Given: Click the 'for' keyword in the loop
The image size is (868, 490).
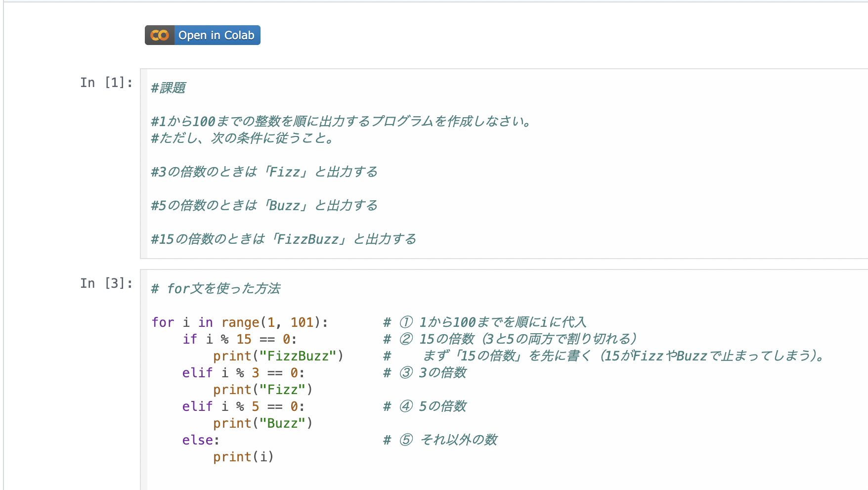Looking at the screenshot, I should (x=163, y=322).
